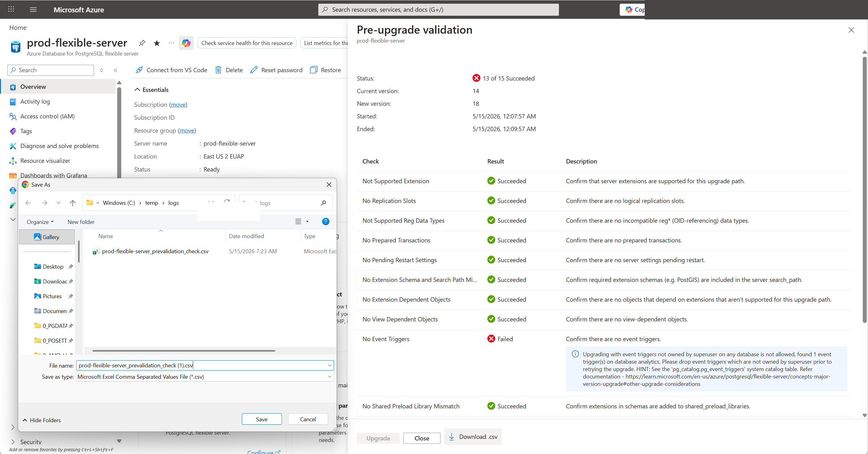Select Diagnose and solve problems
The height and width of the screenshot is (454, 868).
click(x=59, y=146)
